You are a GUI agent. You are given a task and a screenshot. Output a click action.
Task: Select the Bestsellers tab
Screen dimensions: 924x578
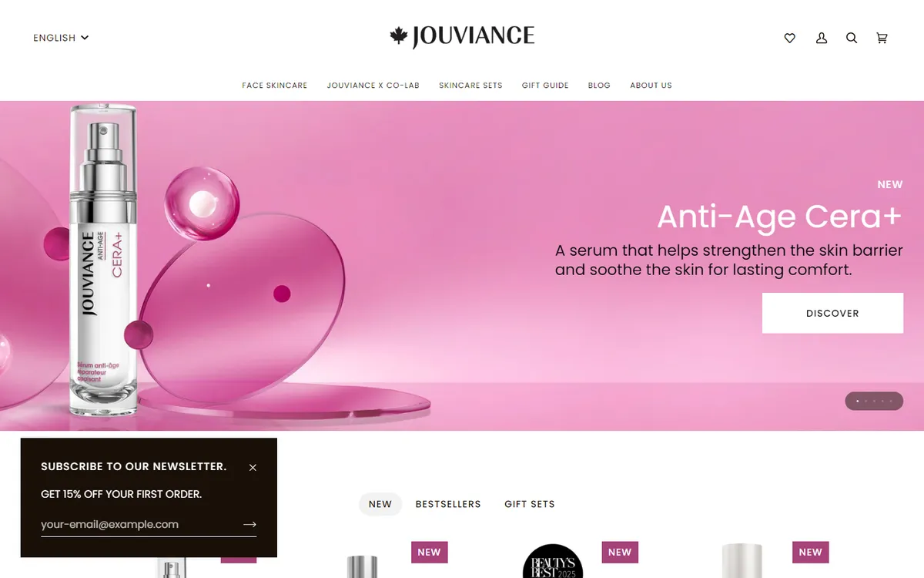[448, 504]
